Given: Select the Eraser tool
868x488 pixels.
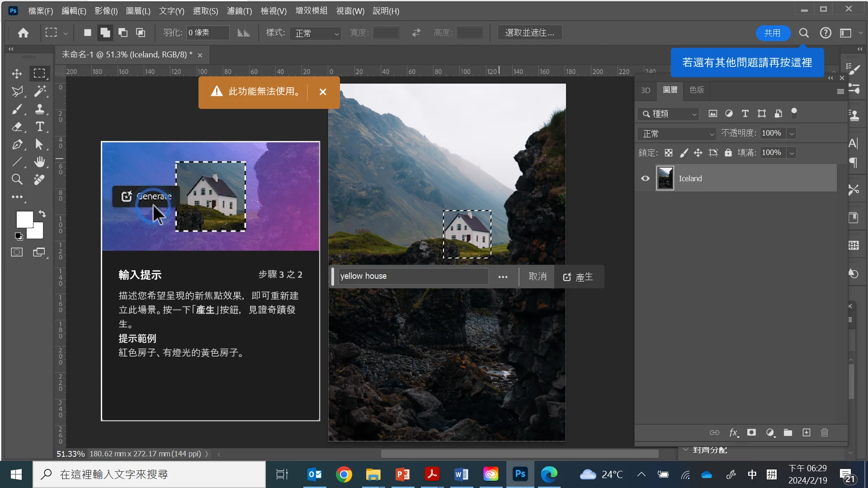Looking at the screenshot, I should coord(17,127).
